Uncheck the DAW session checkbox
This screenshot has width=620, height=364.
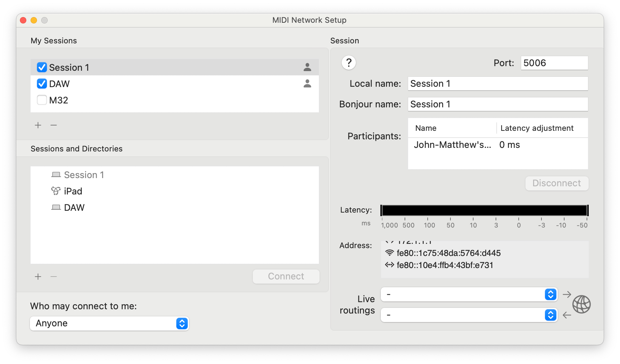[42, 84]
